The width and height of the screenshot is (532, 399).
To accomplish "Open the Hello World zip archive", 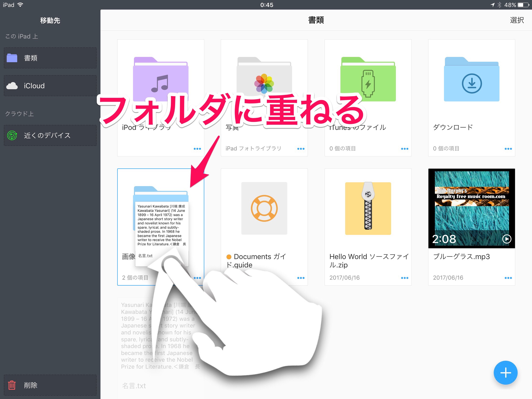I will click(368, 208).
